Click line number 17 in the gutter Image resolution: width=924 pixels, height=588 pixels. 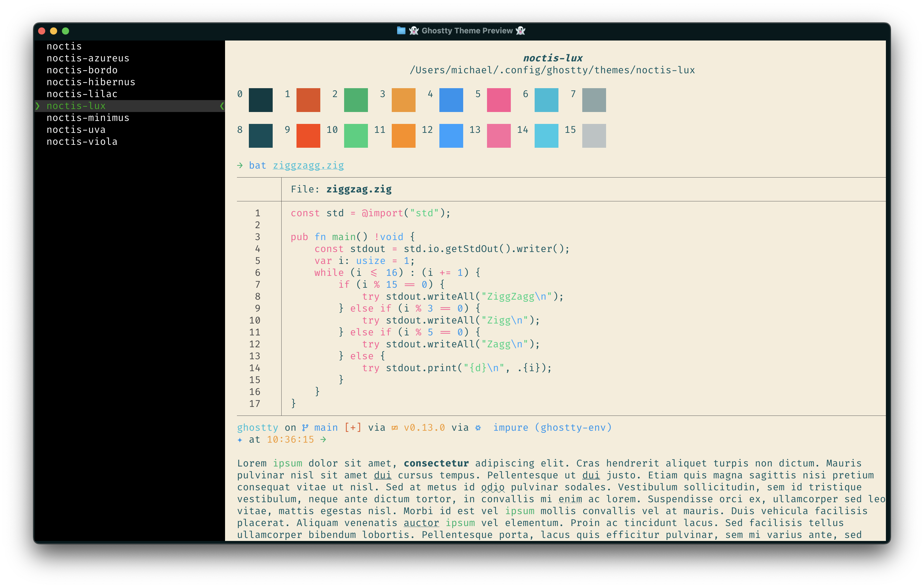255,404
